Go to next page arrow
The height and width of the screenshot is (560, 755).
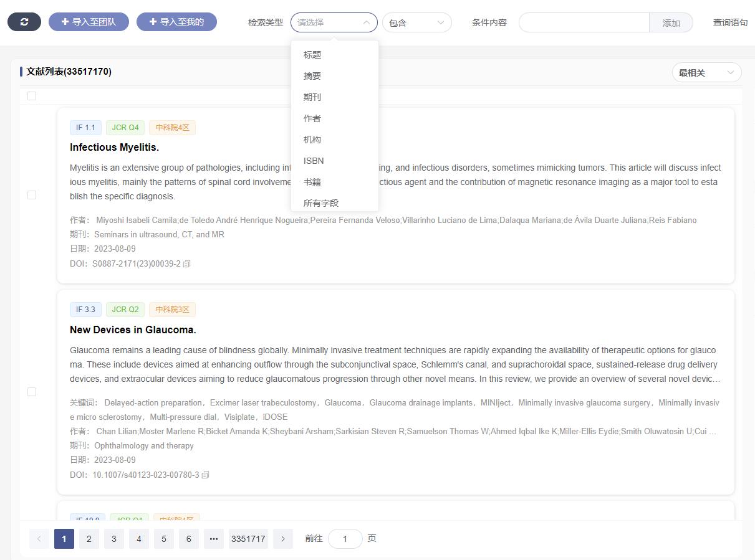(x=283, y=539)
